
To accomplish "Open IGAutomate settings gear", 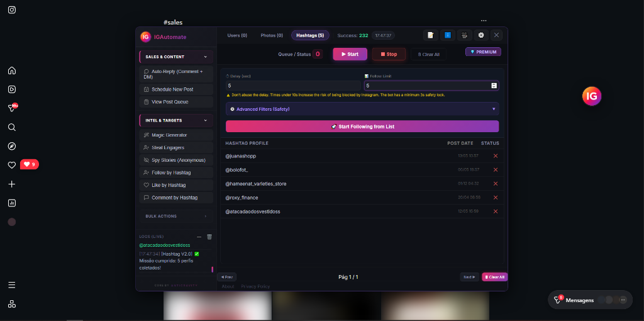I will (x=481, y=35).
